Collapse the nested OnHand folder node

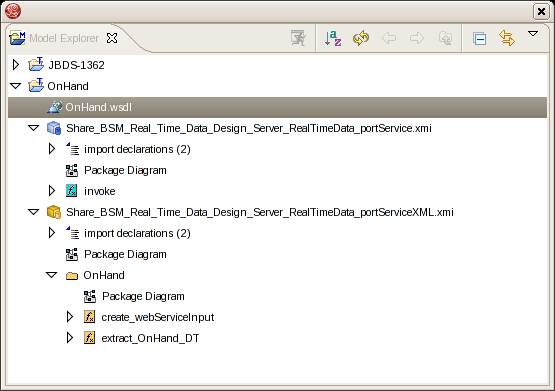[52, 275]
